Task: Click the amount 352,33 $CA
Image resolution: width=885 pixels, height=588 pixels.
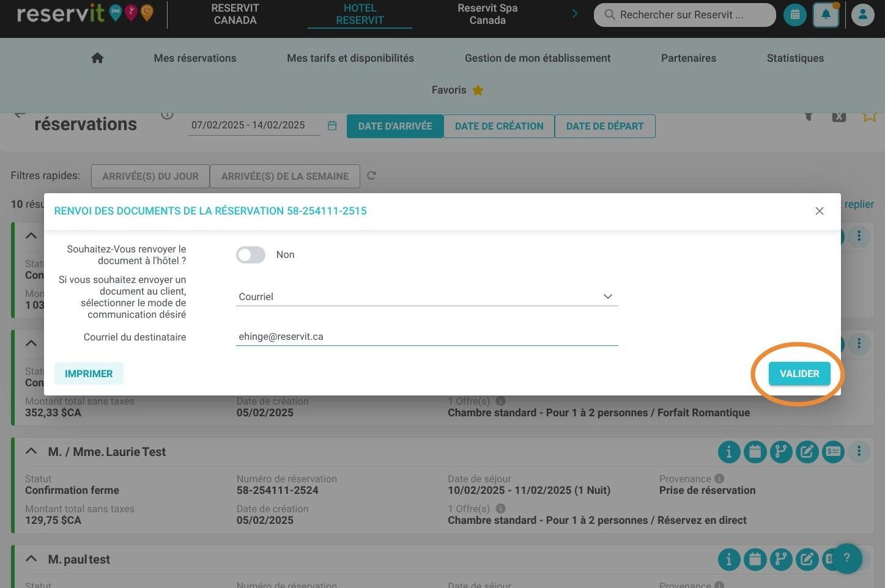Action: pos(53,413)
